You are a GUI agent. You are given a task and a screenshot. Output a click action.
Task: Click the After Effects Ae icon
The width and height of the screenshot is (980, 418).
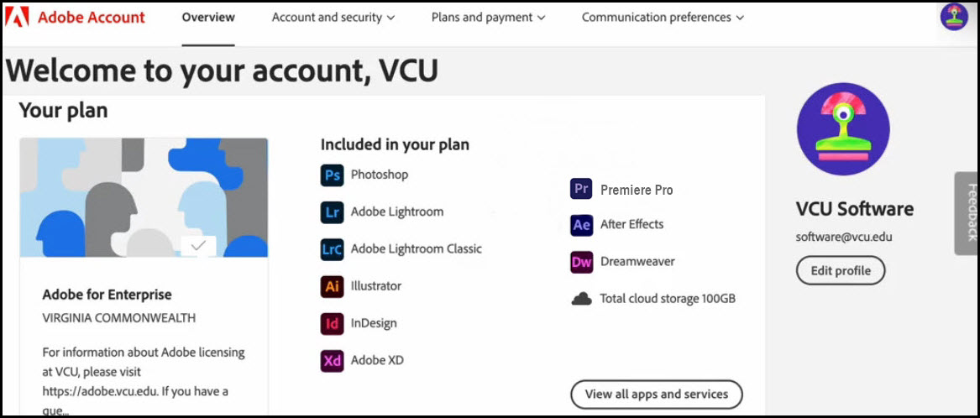point(581,225)
